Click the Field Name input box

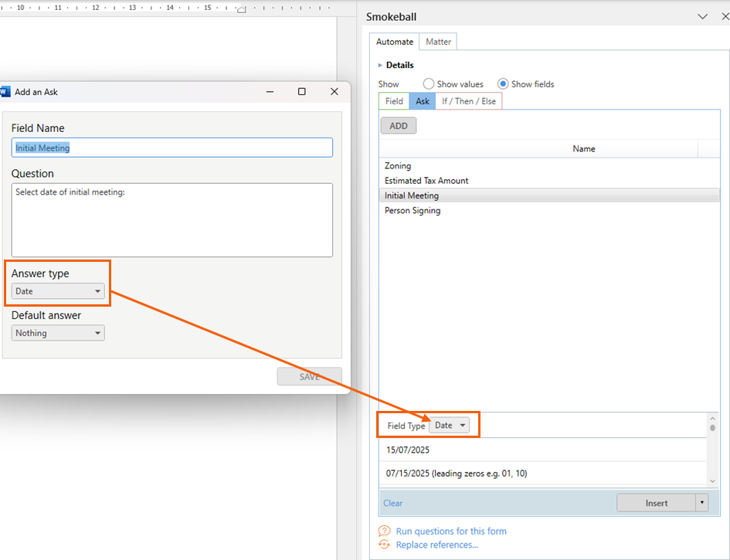point(171,148)
